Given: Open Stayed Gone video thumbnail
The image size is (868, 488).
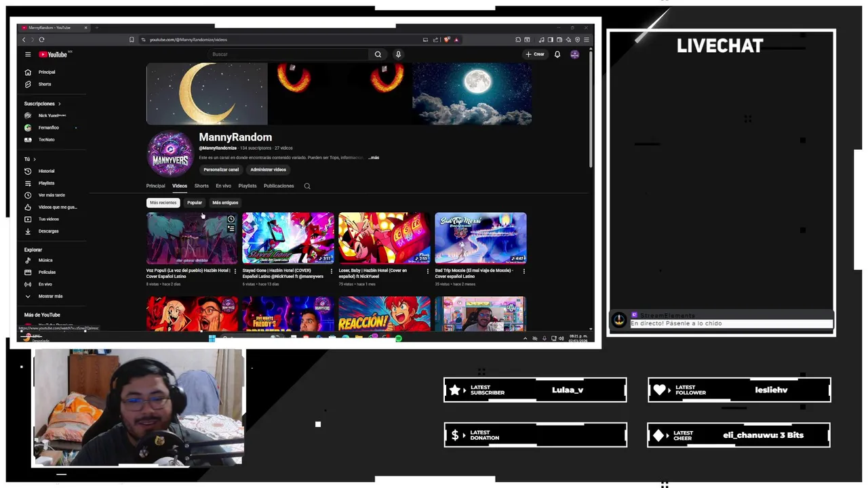Looking at the screenshot, I should [x=288, y=238].
